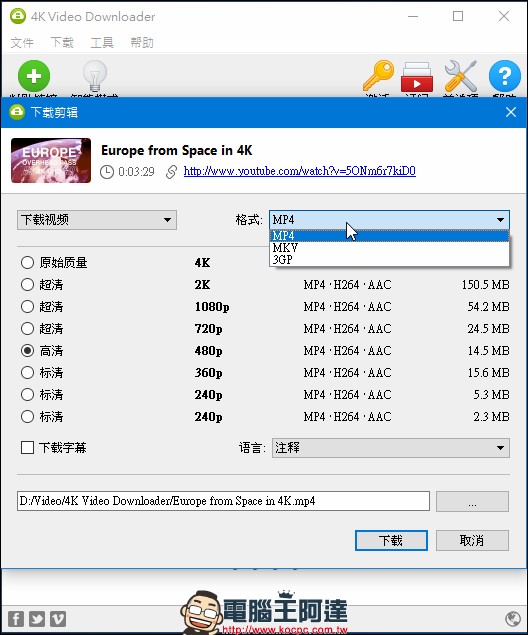Viewport: 528px width, 635px height.
Task: Click the 150.5 MB size value
Action: tap(485, 285)
